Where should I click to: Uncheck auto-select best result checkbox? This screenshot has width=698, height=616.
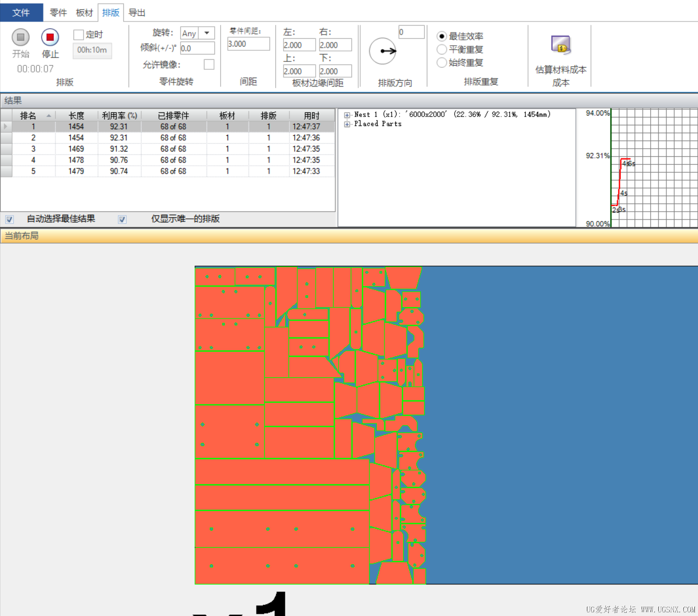point(9,219)
